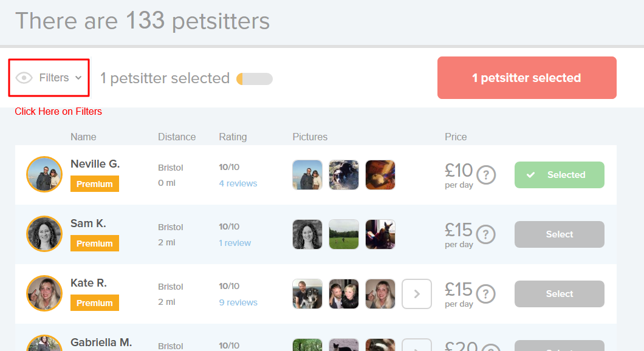Select petsitter Kate R.
The height and width of the screenshot is (351, 644).
(x=559, y=294)
